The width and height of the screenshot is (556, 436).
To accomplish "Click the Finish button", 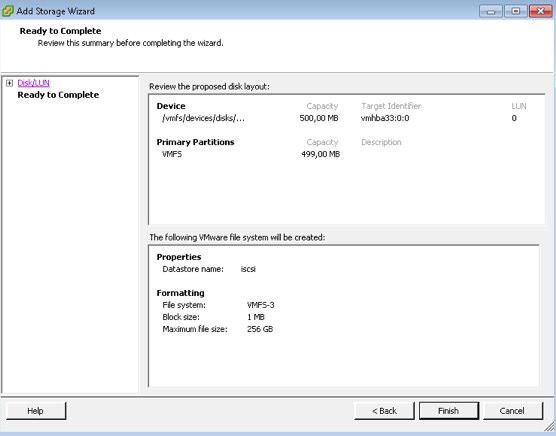I will tap(449, 411).
